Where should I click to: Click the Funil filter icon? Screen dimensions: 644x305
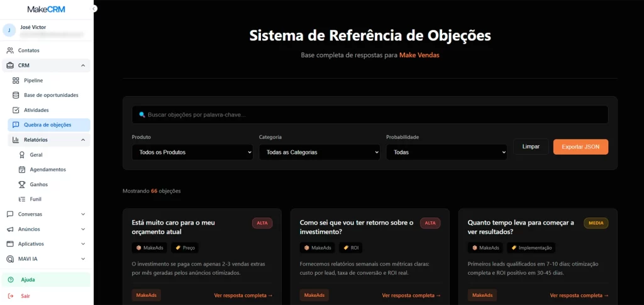[22, 199]
